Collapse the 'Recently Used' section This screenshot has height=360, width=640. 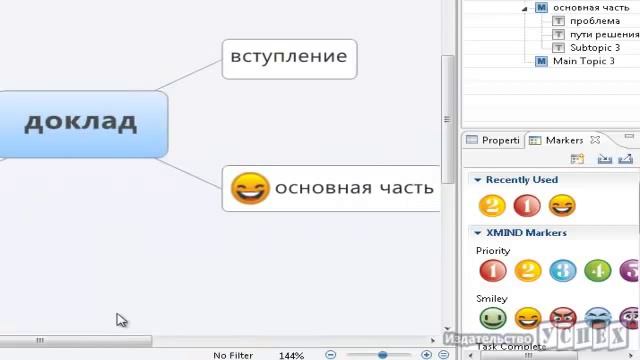[x=478, y=180]
